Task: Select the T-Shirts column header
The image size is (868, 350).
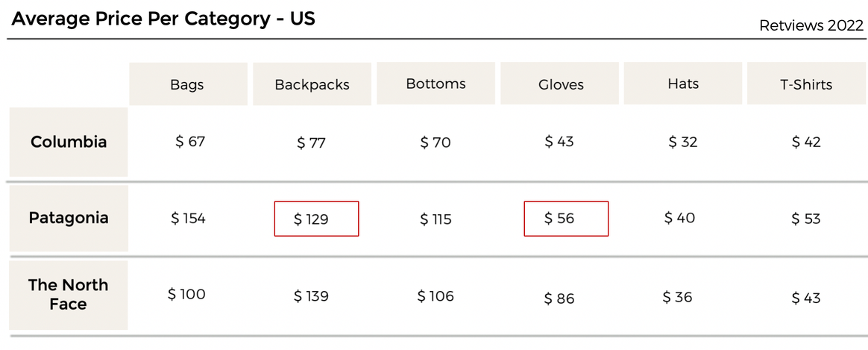Action: tap(807, 83)
